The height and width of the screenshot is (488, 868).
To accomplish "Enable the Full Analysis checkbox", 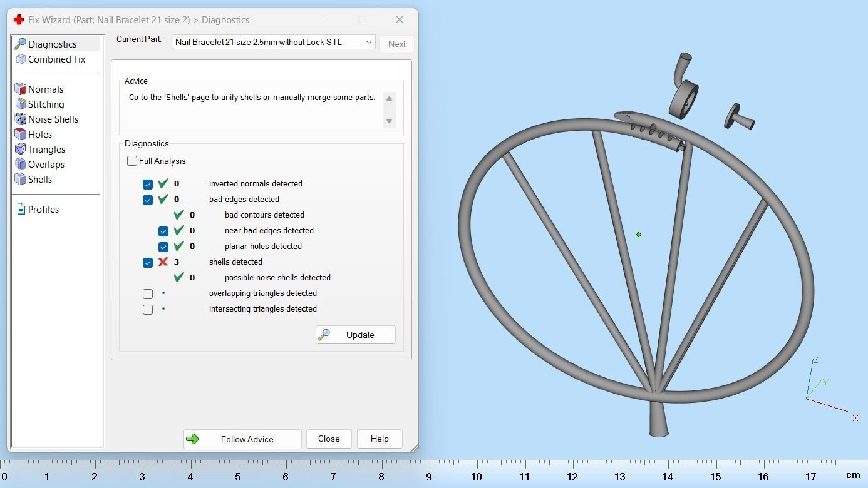I will tap(132, 161).
